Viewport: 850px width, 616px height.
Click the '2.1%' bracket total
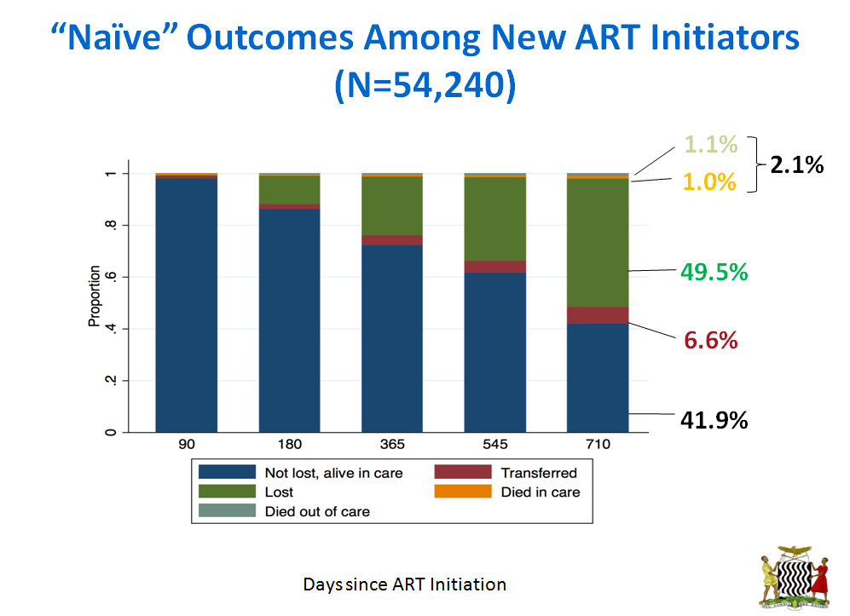point(797,164)
